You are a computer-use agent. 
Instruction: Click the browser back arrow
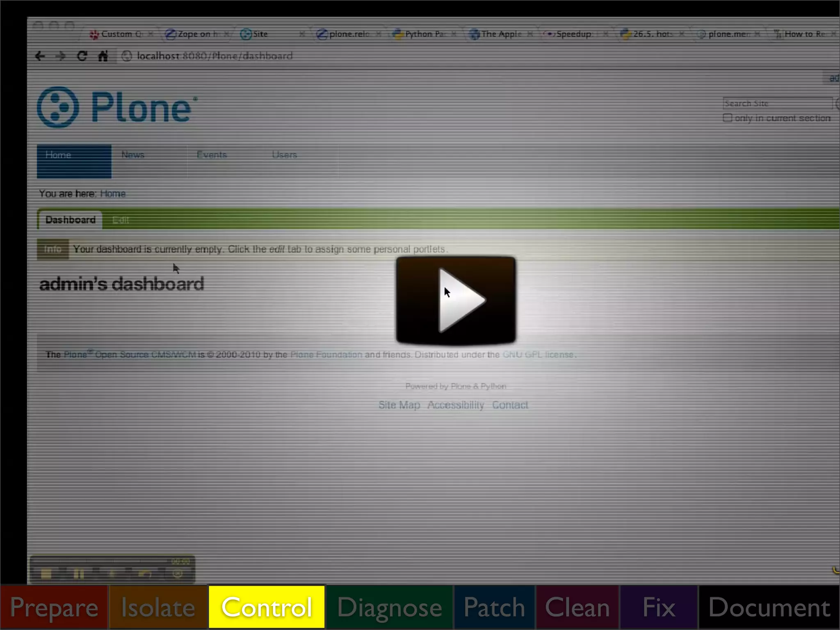40,56
